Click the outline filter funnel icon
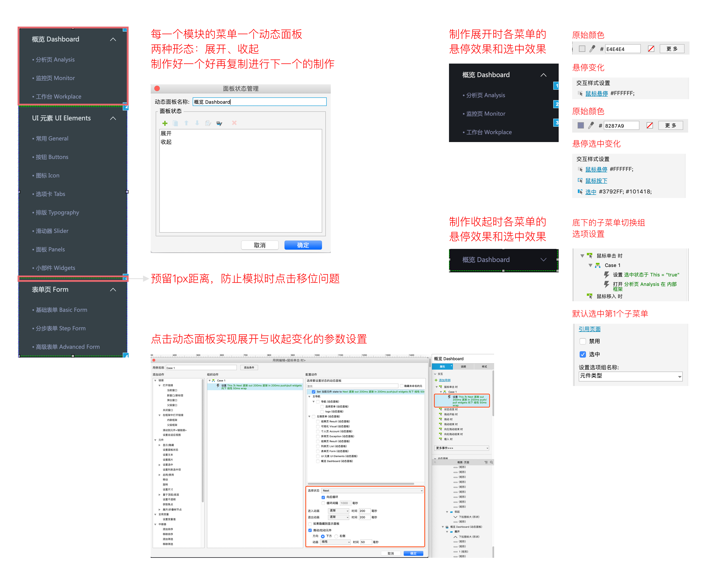 [x=486, y=462]
